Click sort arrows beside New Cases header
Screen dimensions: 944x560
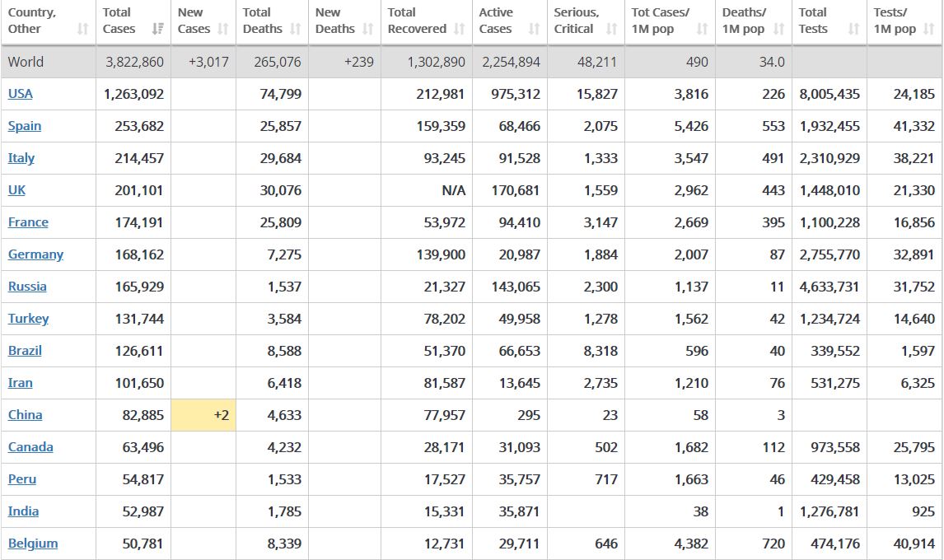pos(222,30)
